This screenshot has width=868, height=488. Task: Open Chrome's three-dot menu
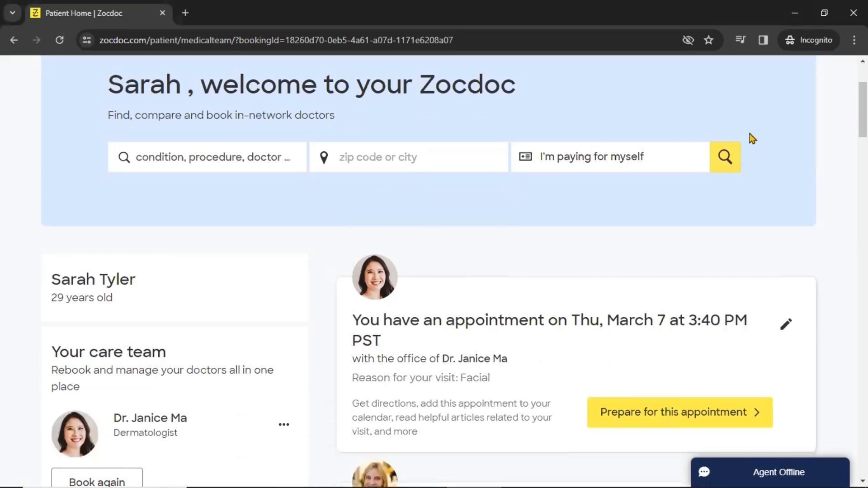coord(854,40)
